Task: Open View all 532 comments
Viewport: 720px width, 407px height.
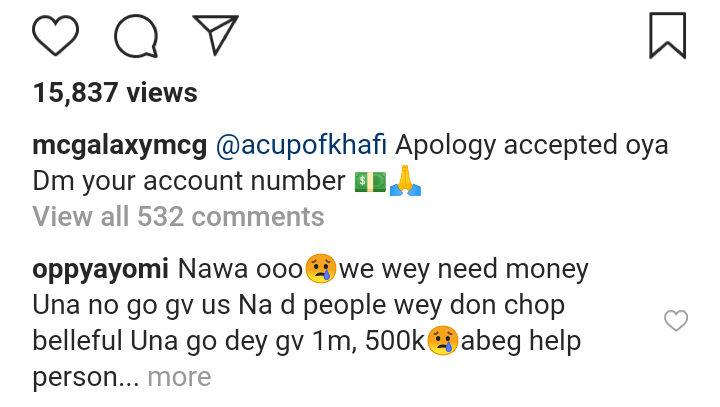Action: [178, 216]
